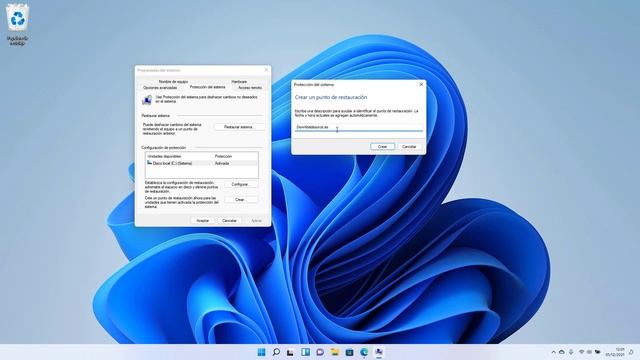Click the greyed Aplicar button

coord(256,220)
